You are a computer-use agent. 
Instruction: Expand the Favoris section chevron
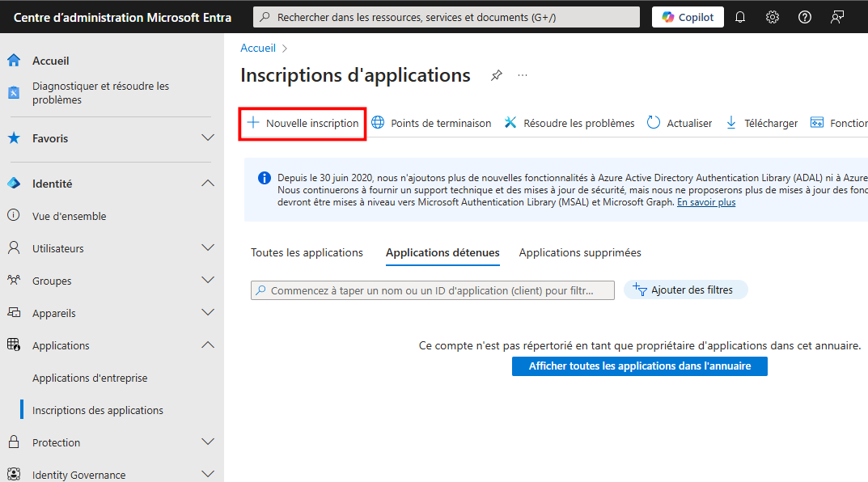point(208,137)
